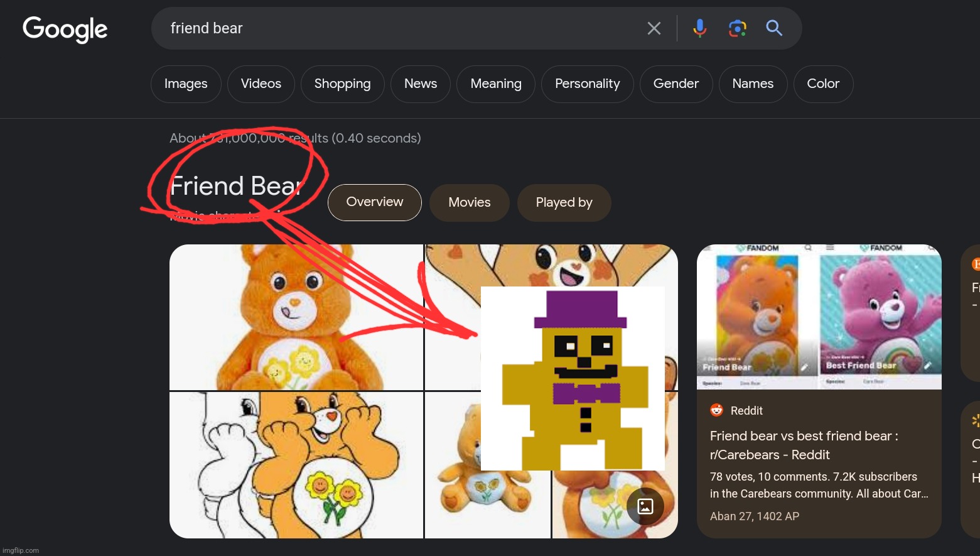Screen dimensions: 980x556
Task: Open the Fandom Friend Bear thumbnail
Action: [x=757, y=317]
